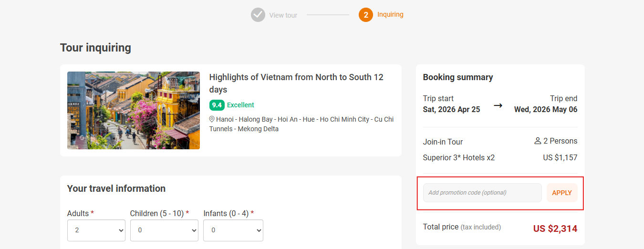Go back to the View tour step
The width and height of the screenshot is (644, 249).
283,15
